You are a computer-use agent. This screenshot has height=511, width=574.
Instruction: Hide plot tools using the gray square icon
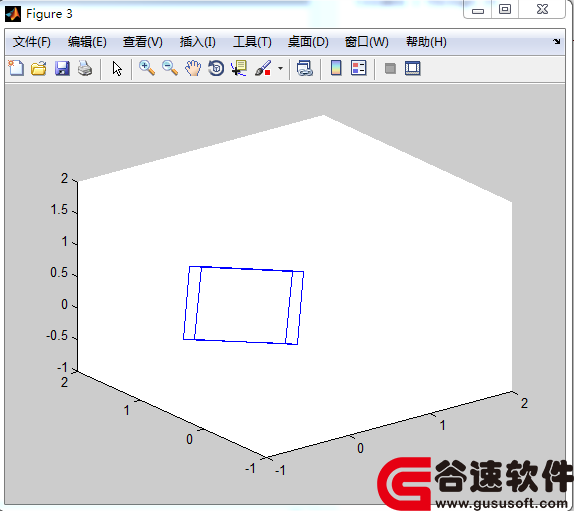click(390, 68)
